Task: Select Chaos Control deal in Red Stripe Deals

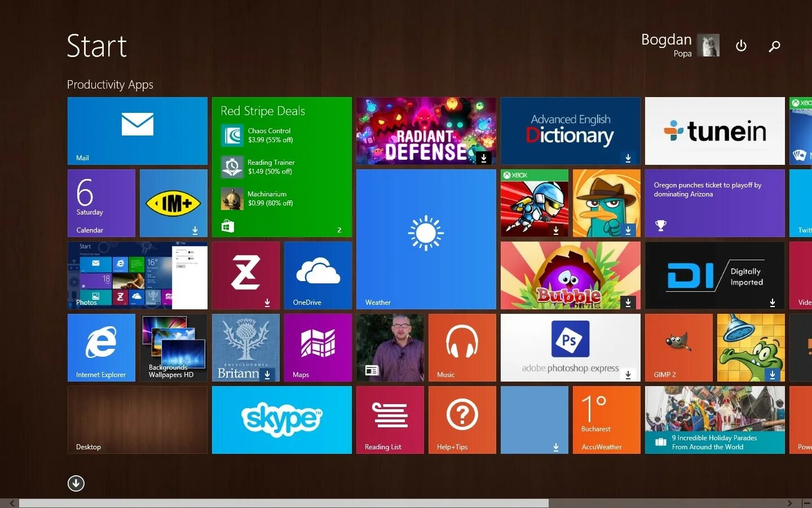Action: (257, 135)
